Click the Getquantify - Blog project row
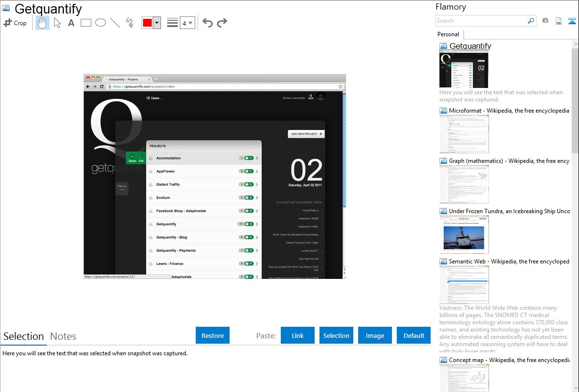 click(x=204, y=237)
